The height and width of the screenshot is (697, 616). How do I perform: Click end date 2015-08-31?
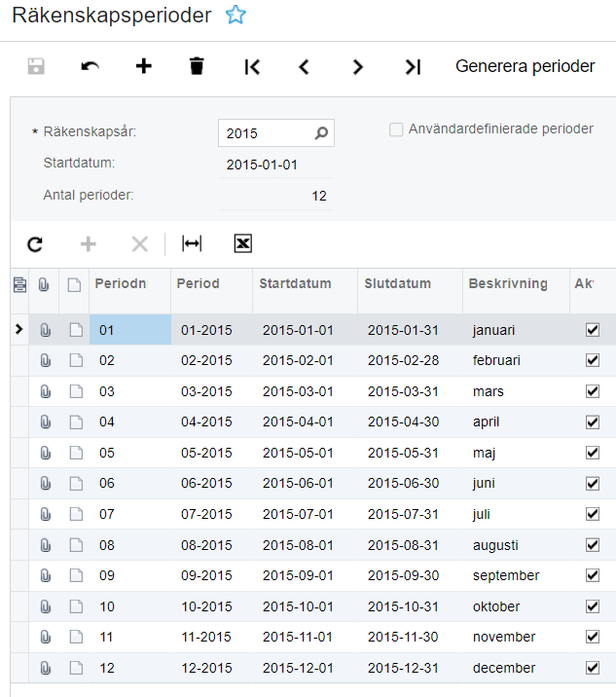[x=410, y=545]
